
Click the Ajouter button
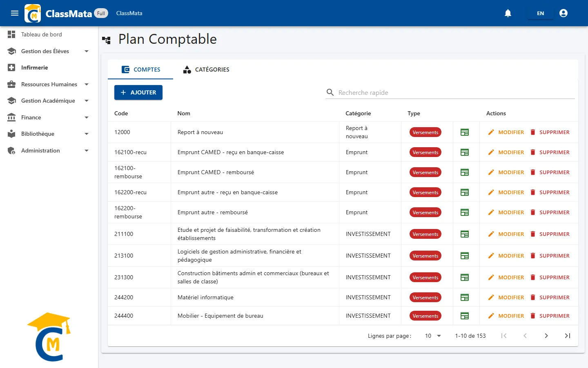138,92
